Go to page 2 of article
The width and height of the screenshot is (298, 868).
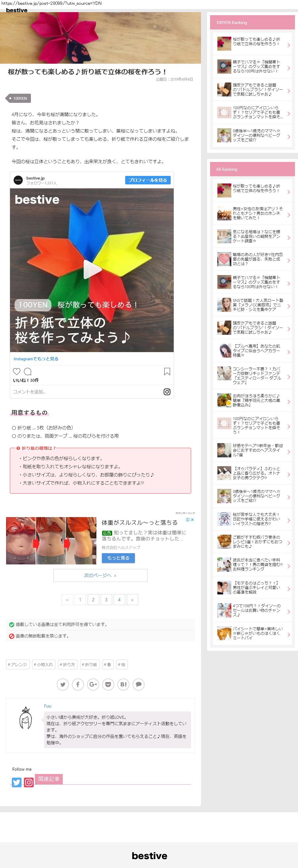point(93,600)
